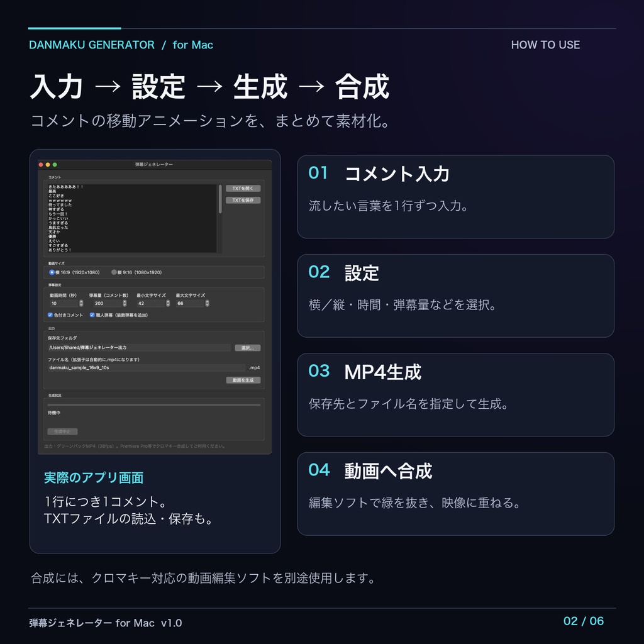Click the file name field danmaku_sample_16x9_10s
This screenshot has width=644, height=644.
pos(147,367)
